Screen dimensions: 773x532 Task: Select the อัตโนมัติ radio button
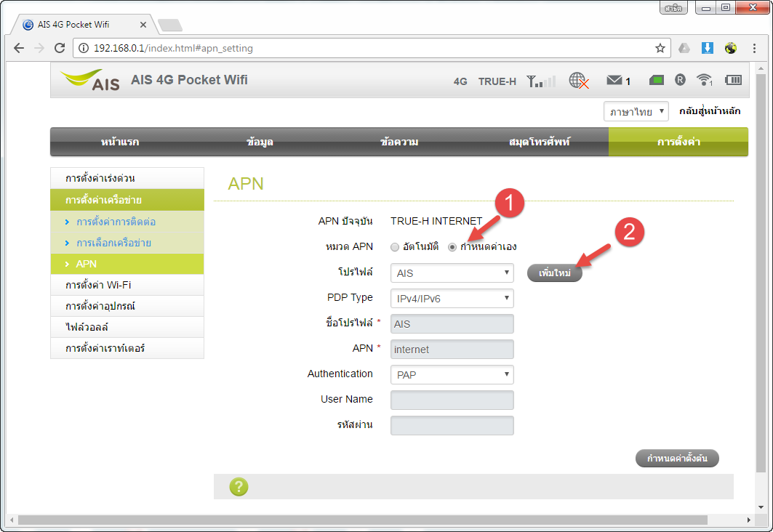395,247
